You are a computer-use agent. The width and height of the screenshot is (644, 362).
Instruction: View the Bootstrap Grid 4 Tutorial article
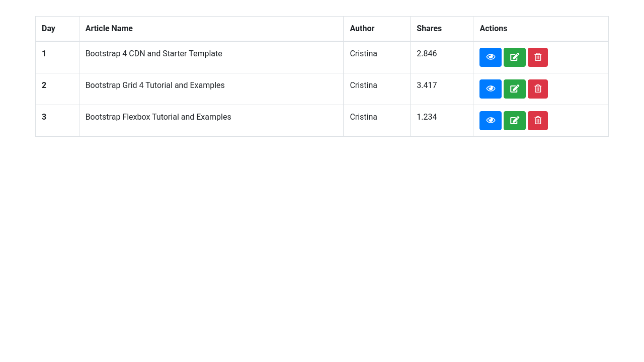[491, 89]
